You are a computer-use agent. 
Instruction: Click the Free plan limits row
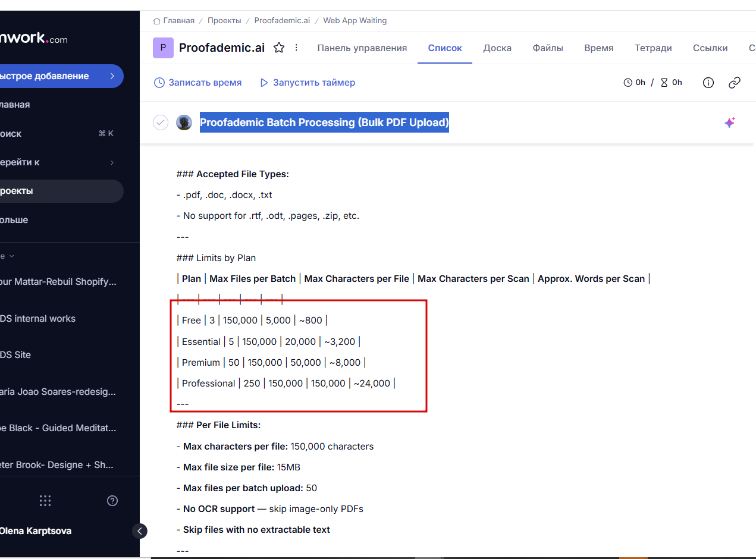point(252,321)
